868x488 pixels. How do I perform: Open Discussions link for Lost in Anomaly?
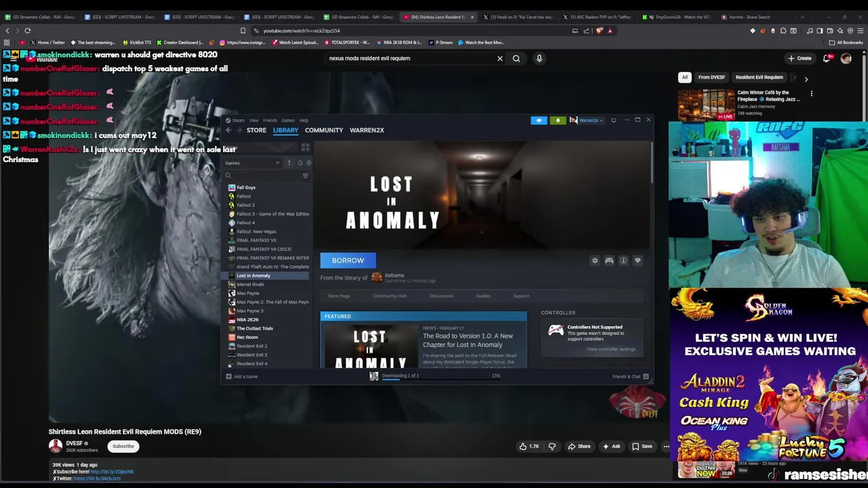tap(441, 296)
